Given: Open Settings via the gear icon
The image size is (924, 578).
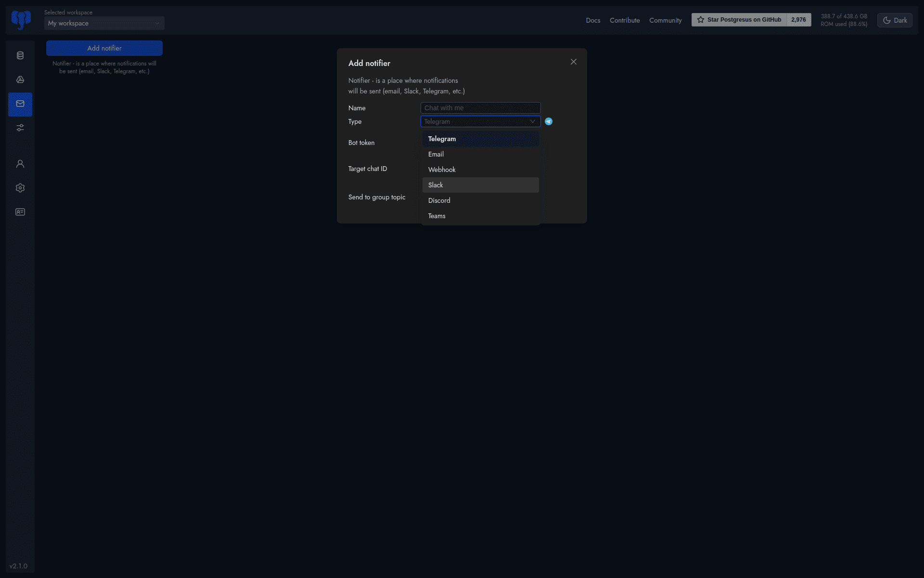Looking at the screenshot, I should 20,188.
